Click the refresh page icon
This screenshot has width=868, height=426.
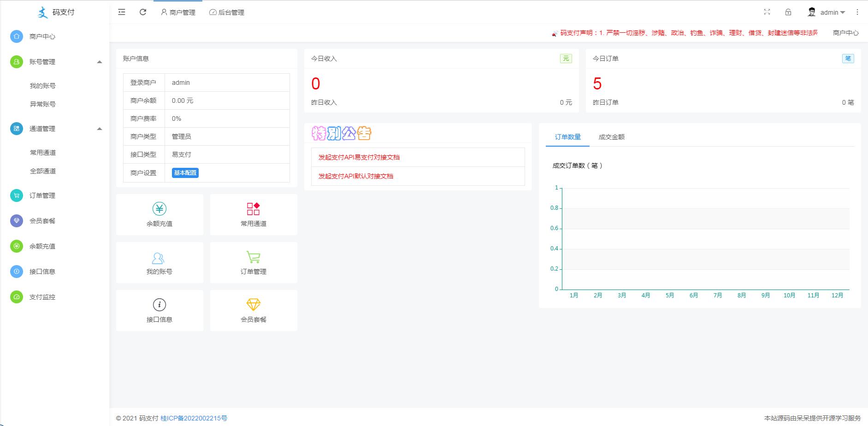[143, 12]
